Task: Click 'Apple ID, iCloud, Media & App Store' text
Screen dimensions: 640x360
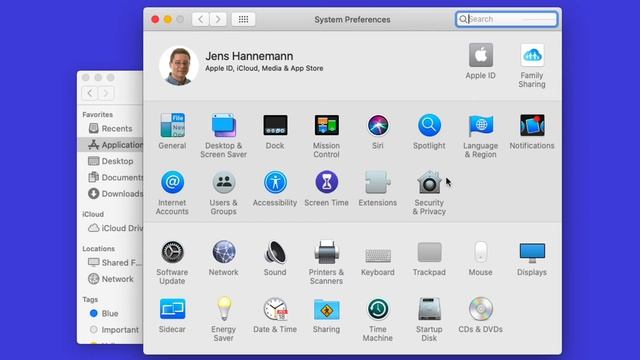Action: click(264, 68)
